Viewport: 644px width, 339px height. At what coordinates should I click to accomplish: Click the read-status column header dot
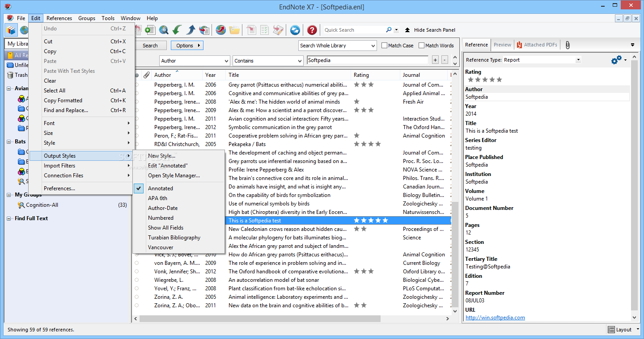[x=137, y=75]
